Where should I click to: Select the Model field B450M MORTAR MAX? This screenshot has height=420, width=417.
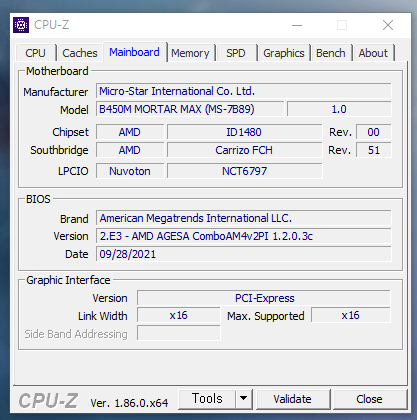pyautogui.click(x=190, y=109)
